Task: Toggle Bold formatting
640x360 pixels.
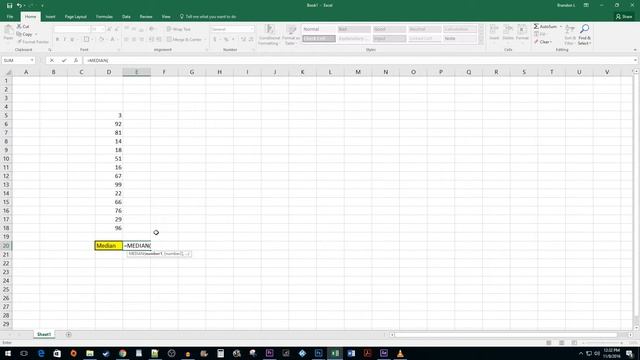Action: coord(58,40)
